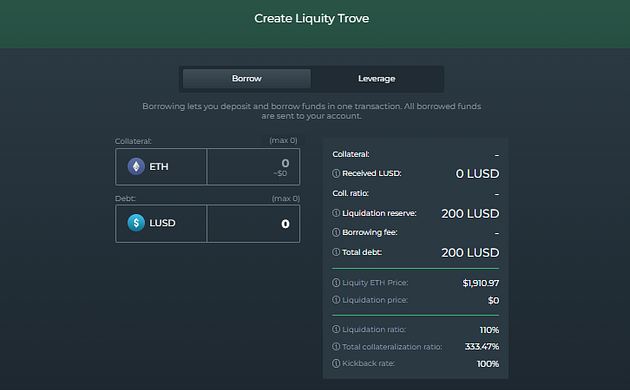Focus the LUSD debt amount field
Viewport: 630px width, 390px height.
point(254,224)
